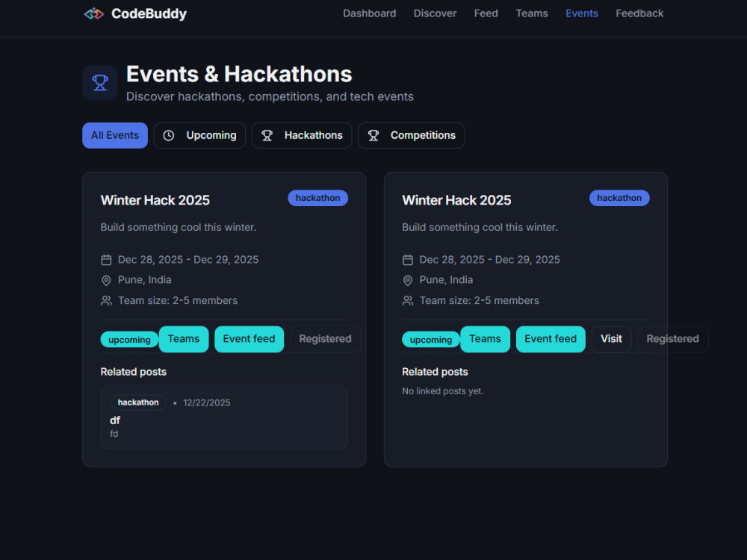Open the related post titled df
747x560 pixels.
tap(224, 417)
